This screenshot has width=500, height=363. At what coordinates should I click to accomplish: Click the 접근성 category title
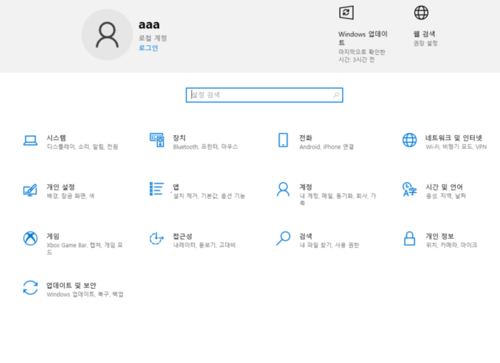pyautogui.click(x=182, y=236)
